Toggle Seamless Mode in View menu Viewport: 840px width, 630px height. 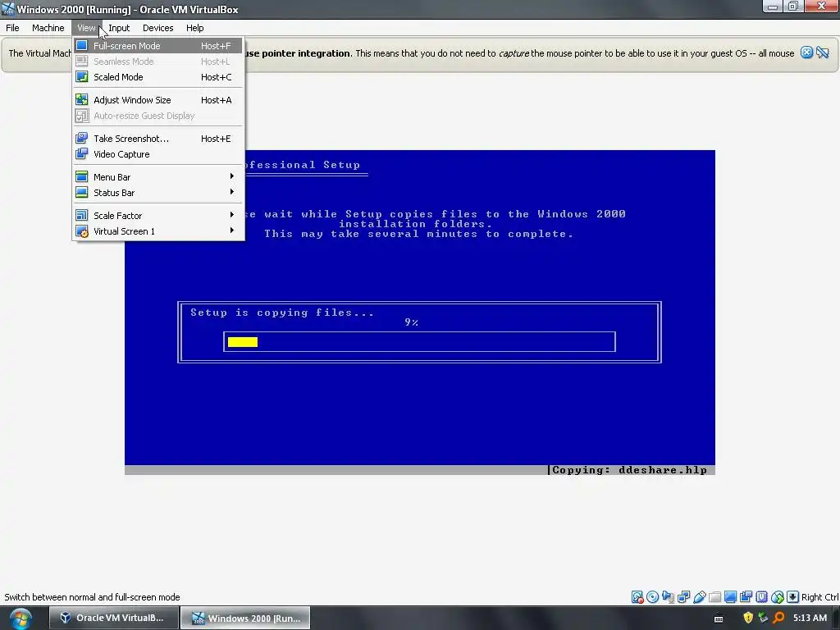pos(158,62)
